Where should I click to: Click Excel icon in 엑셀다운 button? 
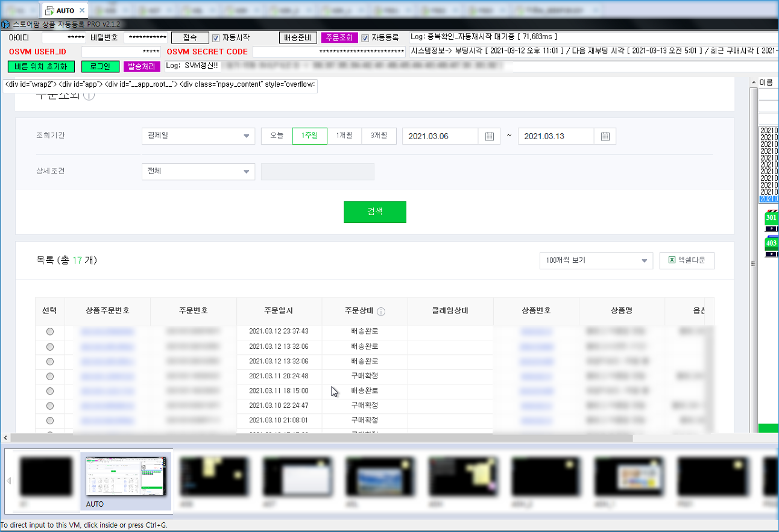tap(672, 260)
